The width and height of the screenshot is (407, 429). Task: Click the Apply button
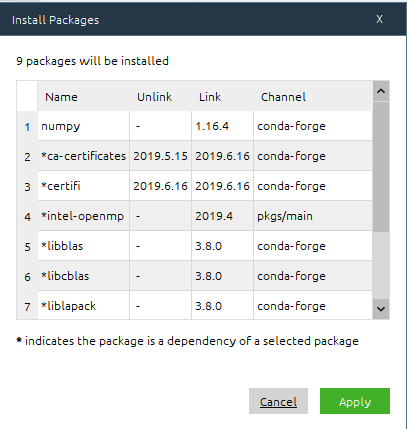tap(355, 401)
